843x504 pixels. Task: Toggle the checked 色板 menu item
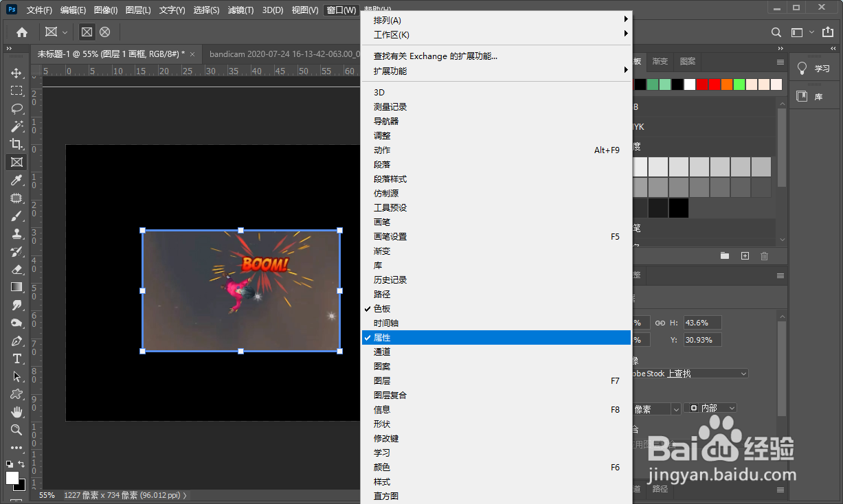tap(495, 309)
